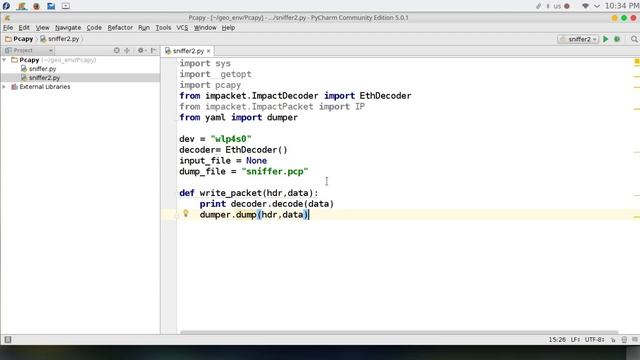Open the sniffer2 run configuration dropdown
This screenshot has height=360, width=640.
click(578, 39)
